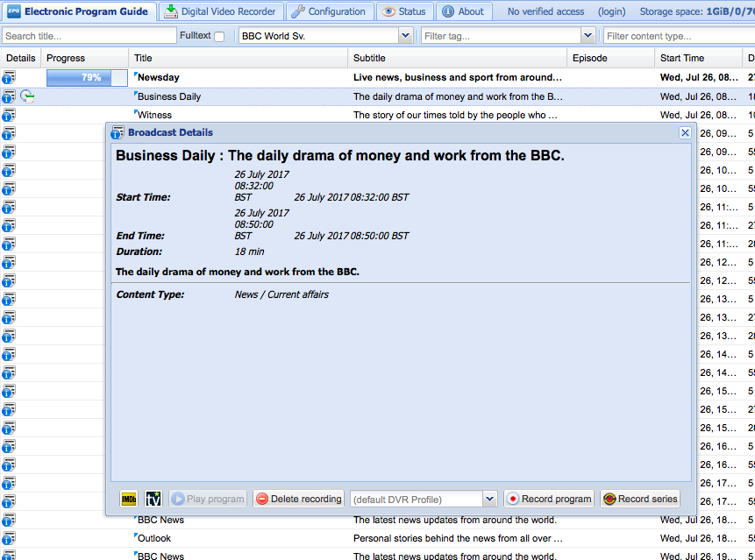Viewport: 755px width, 560px height.
Task: Click the Record series button
Action: coord(640,499)
